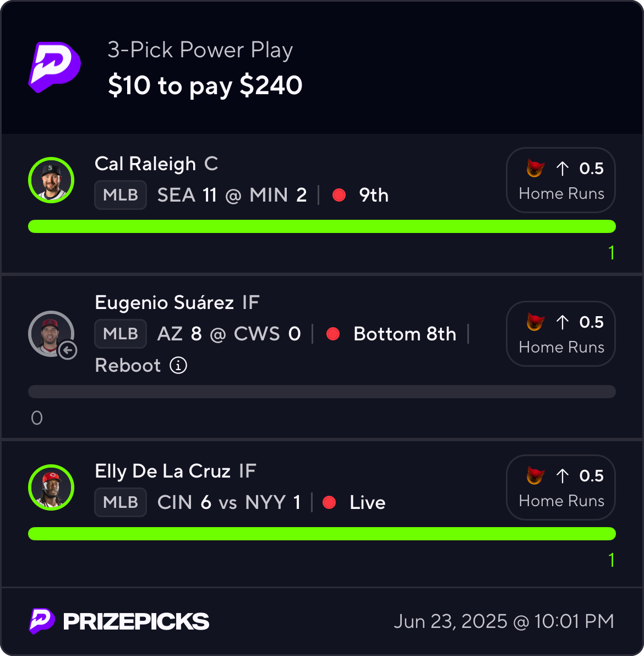Select Elly De La Cruz's 0.5 Home Runs pick
Viewport: 644px width, 656px height.
pyautogui.click(x=560, y=487)
